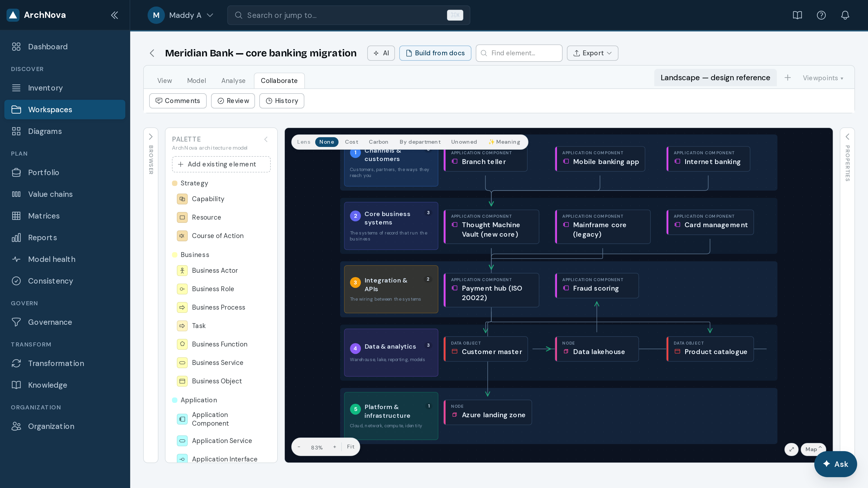The width and height of the screenshot is (868, 488).
Task: Collapse the Palette panel
Action: tap(266, 139)
